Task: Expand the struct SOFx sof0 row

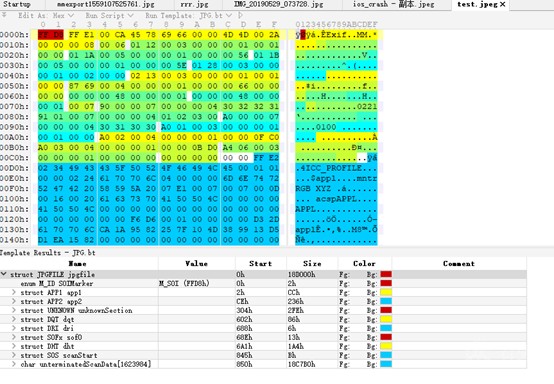Action: [14, 337]
